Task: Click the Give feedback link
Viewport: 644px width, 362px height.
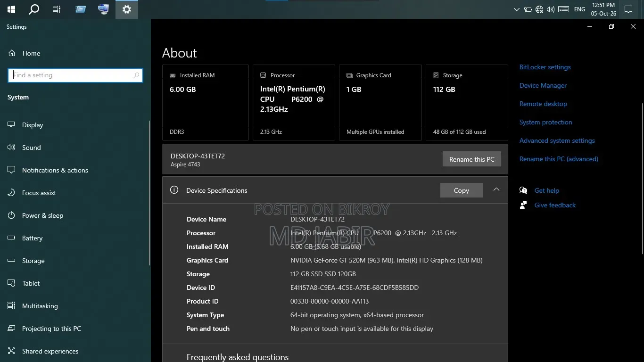Action: point(555,205)
